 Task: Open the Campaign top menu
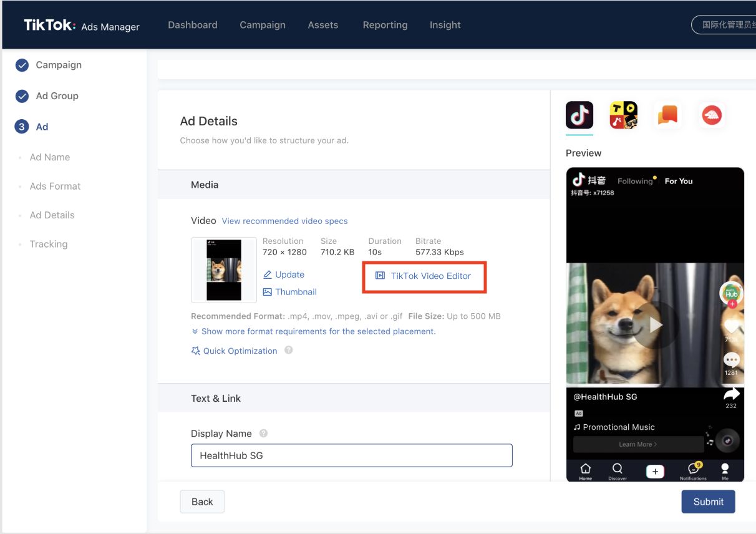(263, 25)
